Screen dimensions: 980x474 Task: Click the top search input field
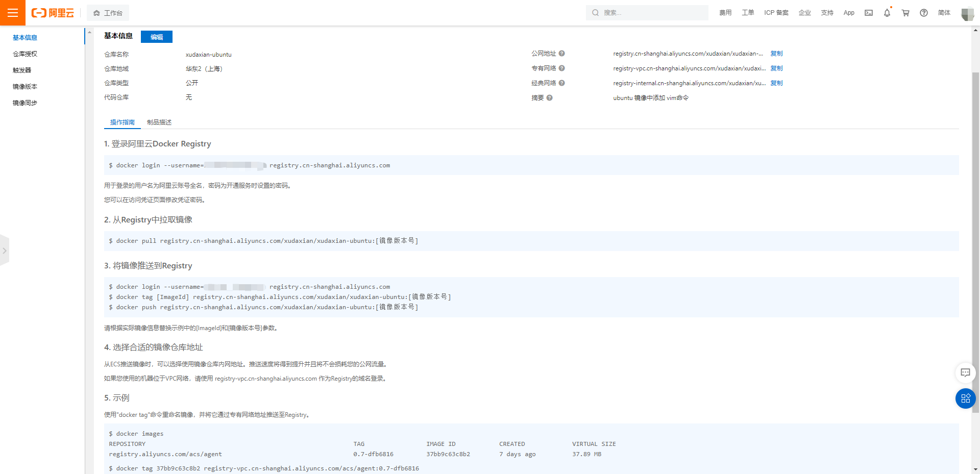647,13
